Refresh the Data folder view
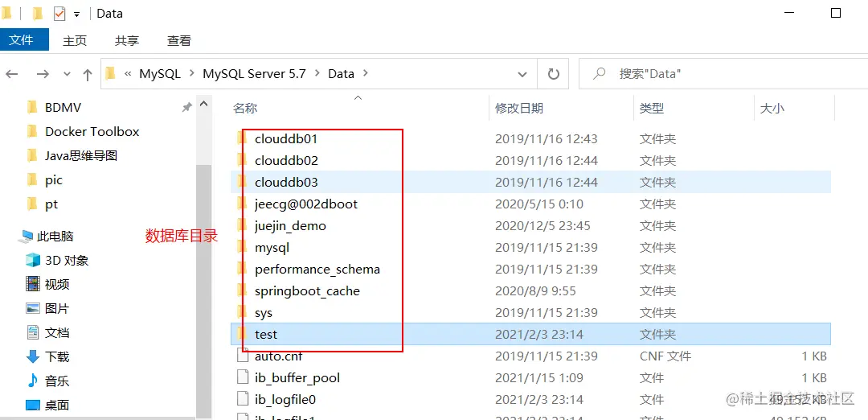Image resolution: width=868 pixels, height=420 pixels. tap(553, 74)
